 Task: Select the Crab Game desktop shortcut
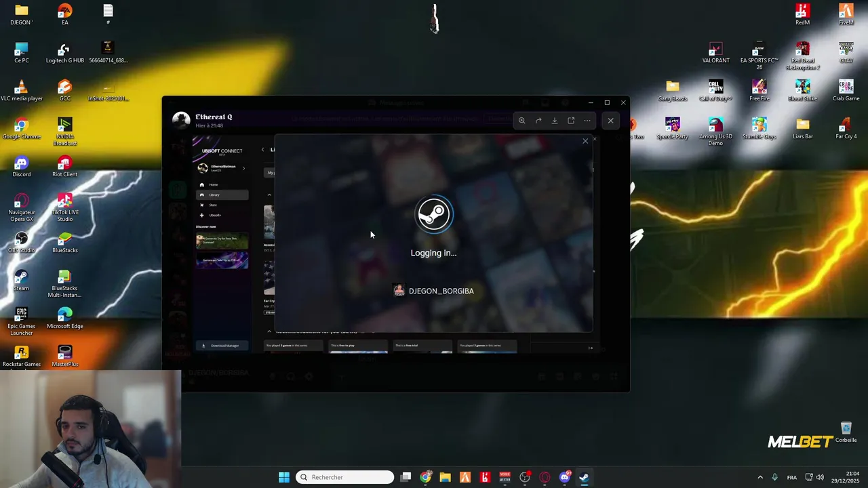[846, 91]
